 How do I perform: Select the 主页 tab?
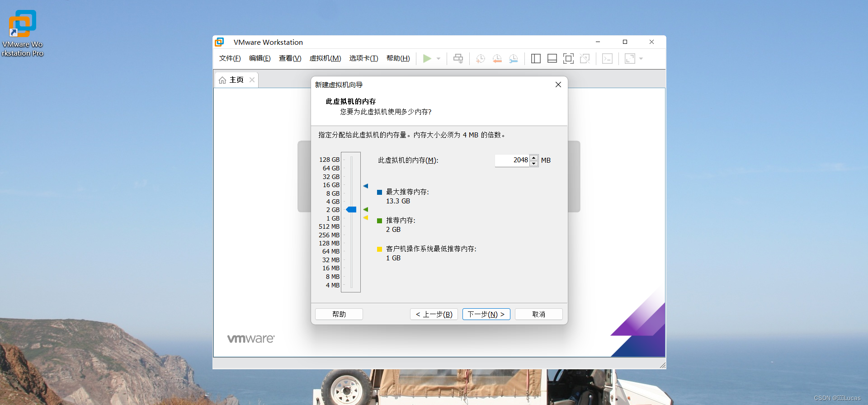pos(236,80)
